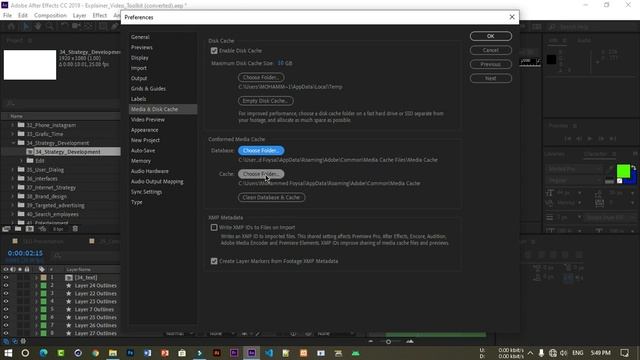Select Memory preferences category
The width and height of the screenshot is (640, 360).
(141, 161)
